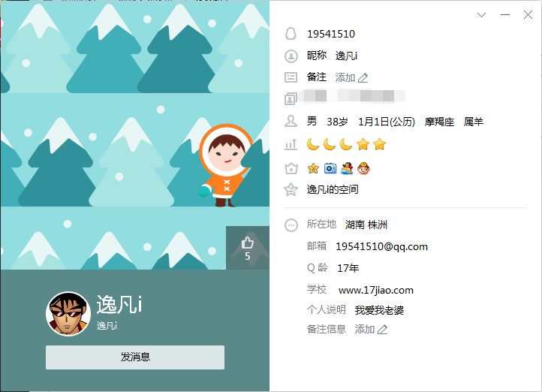The height and width of the screenshot is (392, 542).
Task: Expand the dropdown chevron at window top
Action: pyautogui.click(x=481, y=14)
